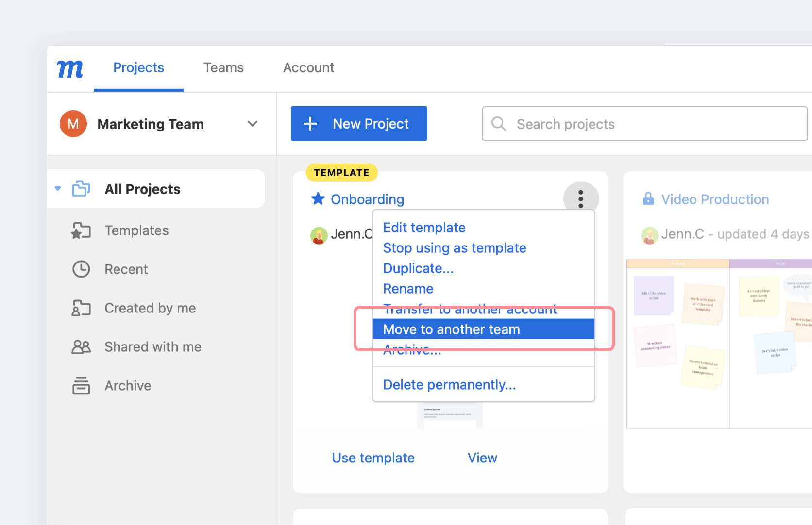Click the Archive box icon in sidebar
This screenshot has height=525, width=812.
point(81,386)
